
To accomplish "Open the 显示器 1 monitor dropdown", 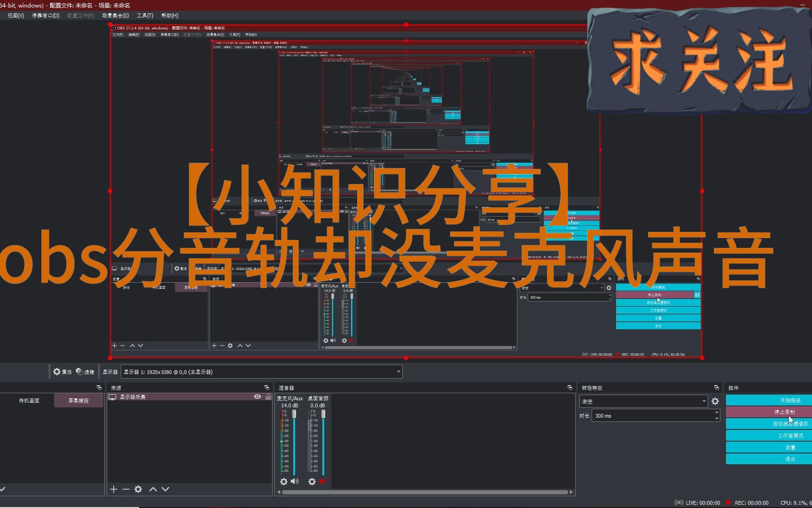I will coord(261,372).
